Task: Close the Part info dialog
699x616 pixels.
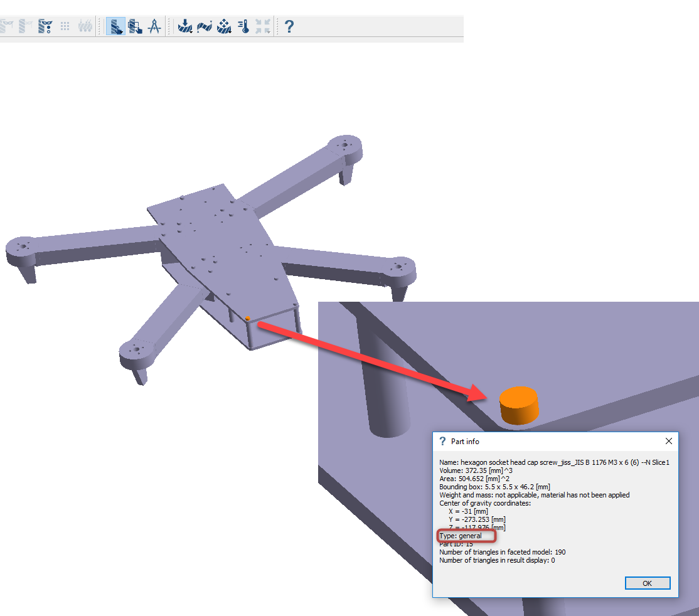Action: point(668,442)
